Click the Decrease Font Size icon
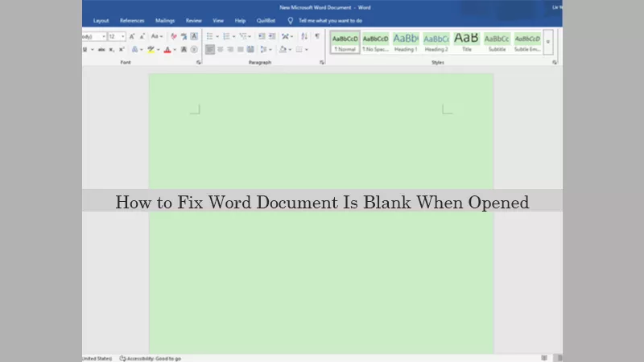644x362 pixels. [x=142, y=36]
